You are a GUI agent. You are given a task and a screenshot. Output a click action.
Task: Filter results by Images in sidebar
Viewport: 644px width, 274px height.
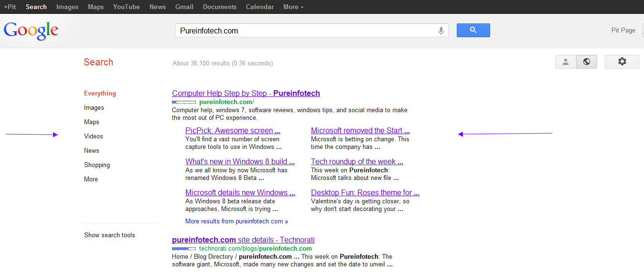[94, 108]
